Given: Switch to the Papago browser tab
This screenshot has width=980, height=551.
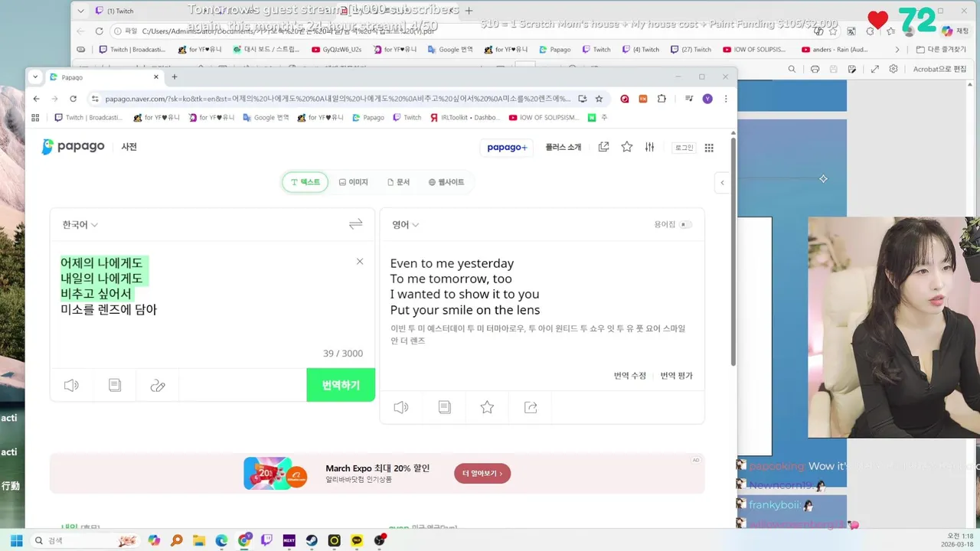Looking at the screenshot, I should tap(103, 77).
